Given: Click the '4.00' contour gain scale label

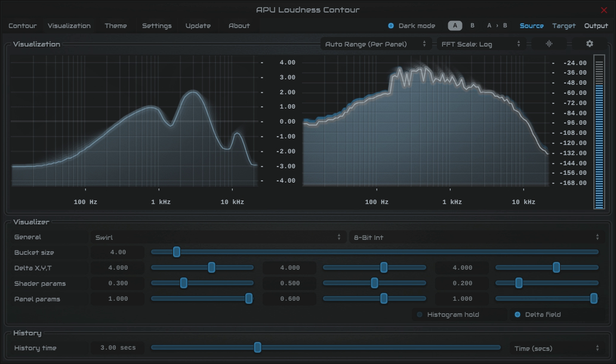Looking at the screenshot, I should 287,63.
